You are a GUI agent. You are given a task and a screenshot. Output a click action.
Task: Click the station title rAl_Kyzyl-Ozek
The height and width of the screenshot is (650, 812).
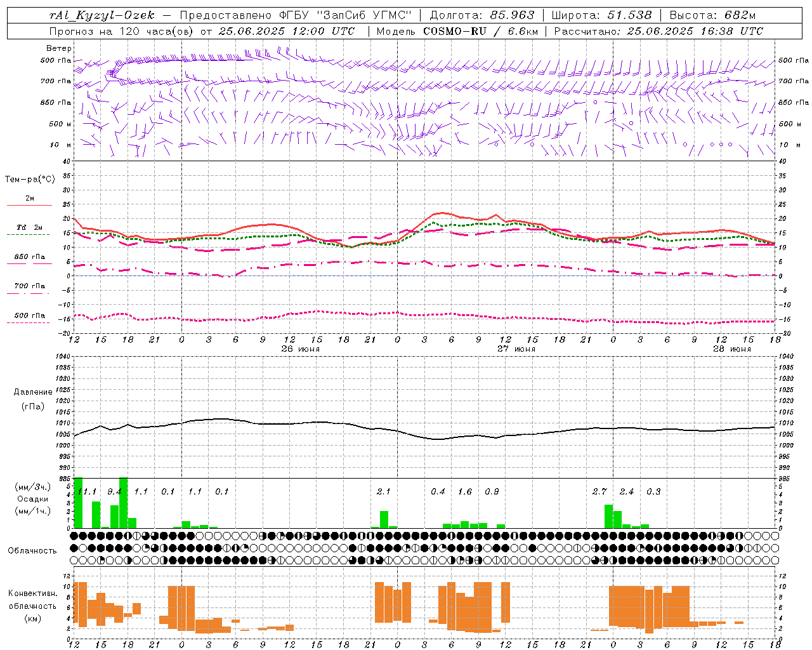[x=101, y=15]
